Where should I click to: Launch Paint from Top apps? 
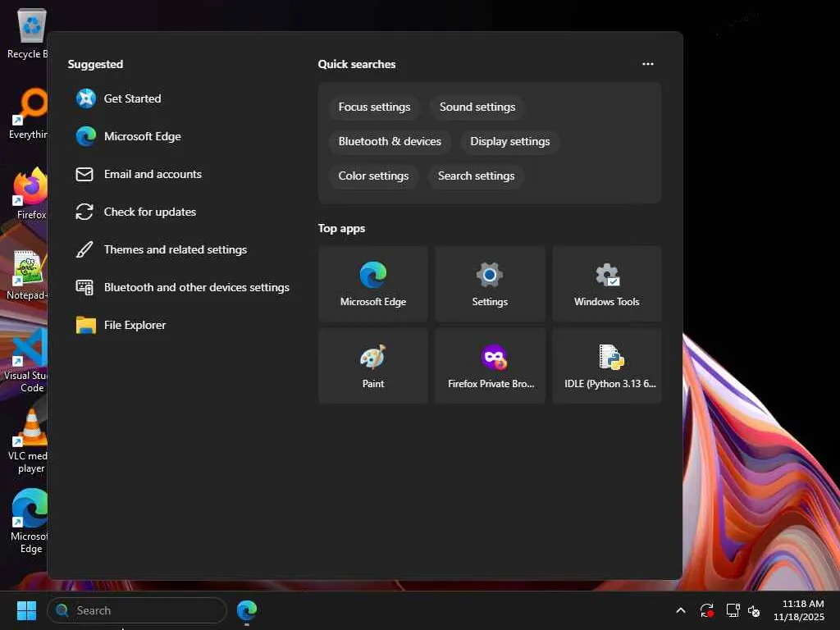tap(373, 366)
